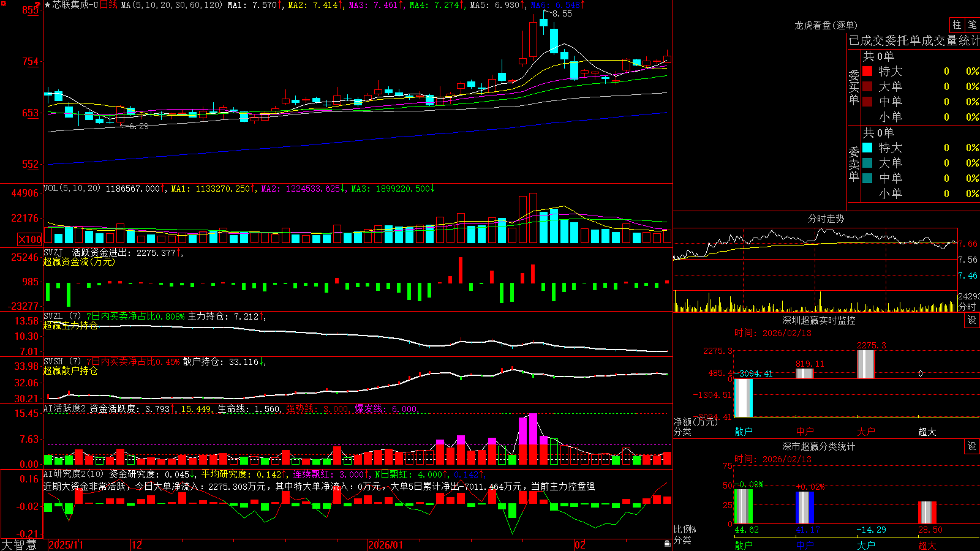The image size is (980, 551).
Task: Select the 2026/01 date marker
Action: pyautogui.click(x=386, y=545)
